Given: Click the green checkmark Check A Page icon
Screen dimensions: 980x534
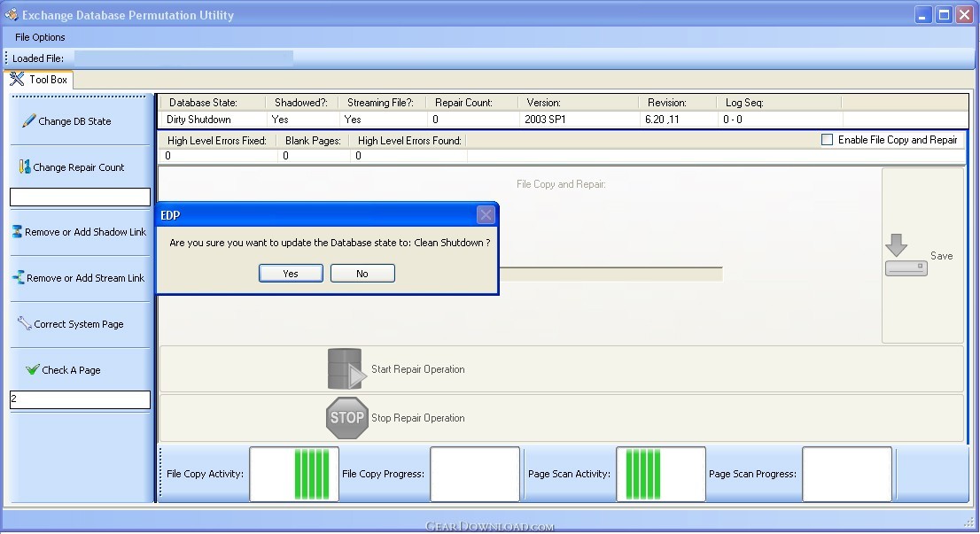Looking at the screenshot, I should (33, 370).
